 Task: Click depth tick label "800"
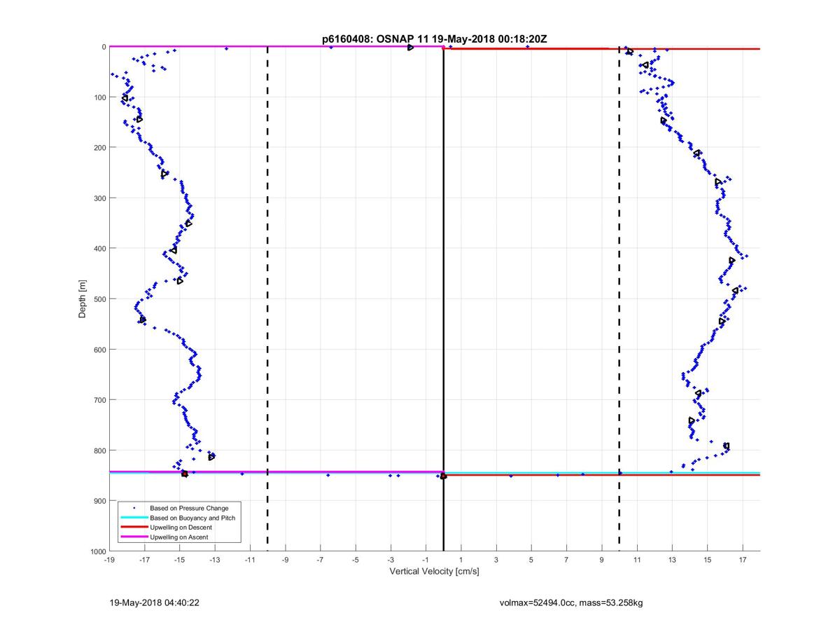[100, 450]
